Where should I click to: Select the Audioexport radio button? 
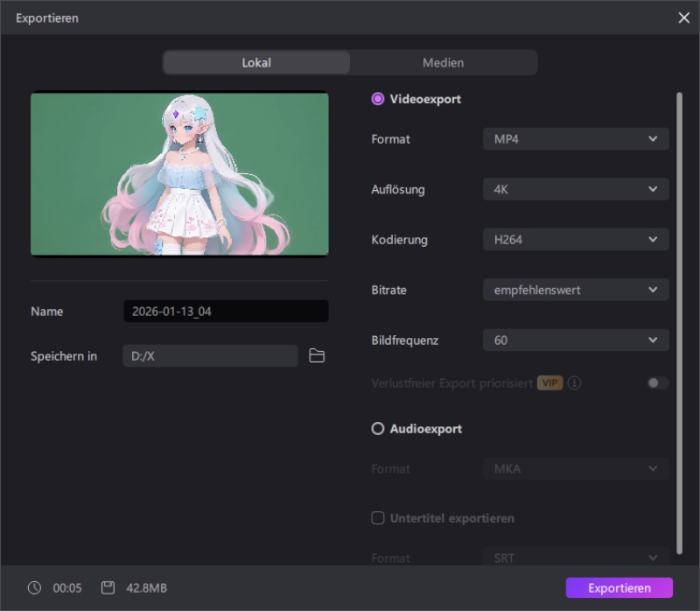378,429
